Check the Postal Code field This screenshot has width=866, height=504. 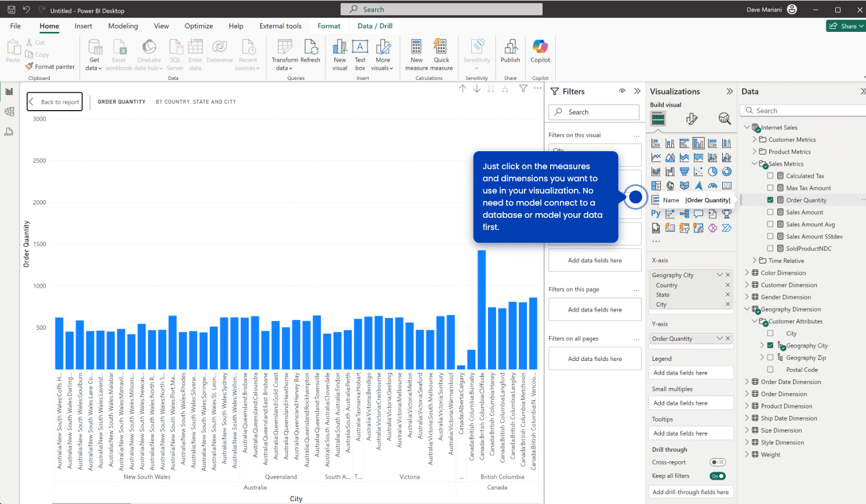pyautogui.click(x=770, y=370)
